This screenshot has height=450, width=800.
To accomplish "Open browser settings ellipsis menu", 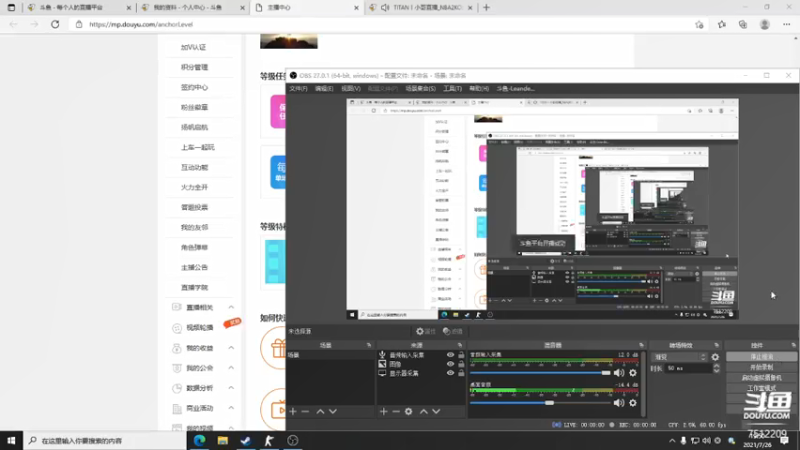I will 787,24.
